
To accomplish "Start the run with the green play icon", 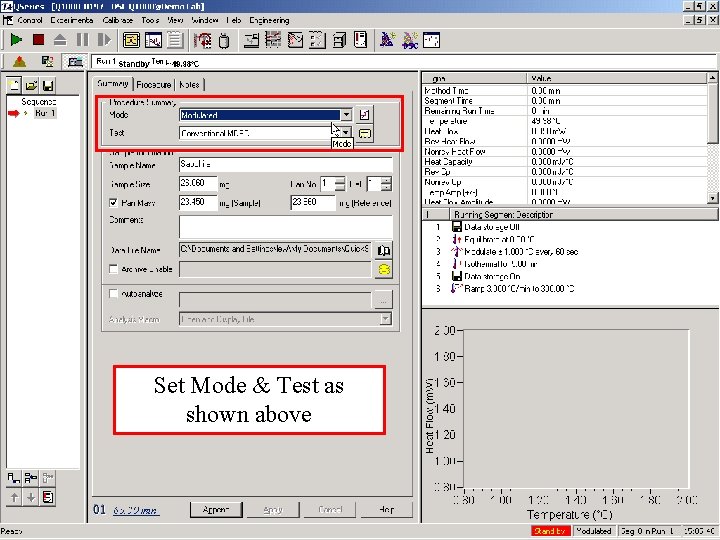I will tap(16, 40).
